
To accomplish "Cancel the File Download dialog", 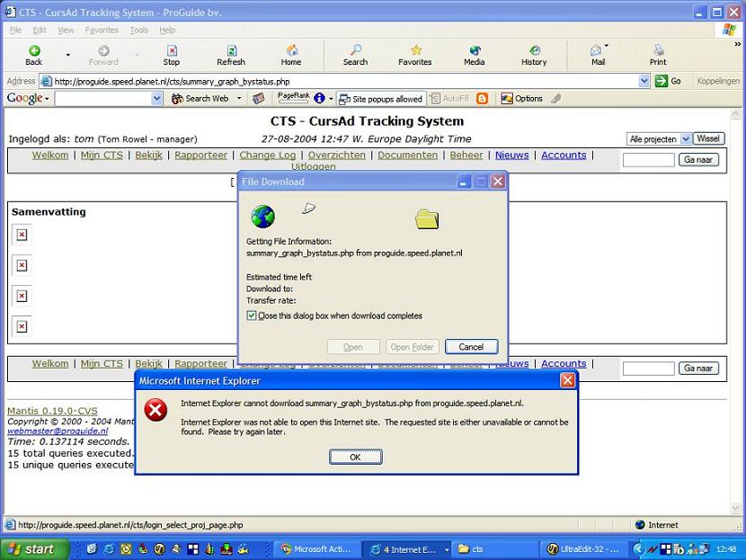I will click(x=471, y=347).
